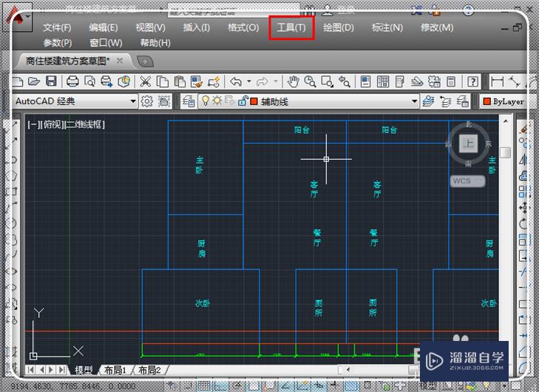This screenshot has height=392, width=539.
Task: Click the Layer Previous icon
Action: (x=446, y=101)
